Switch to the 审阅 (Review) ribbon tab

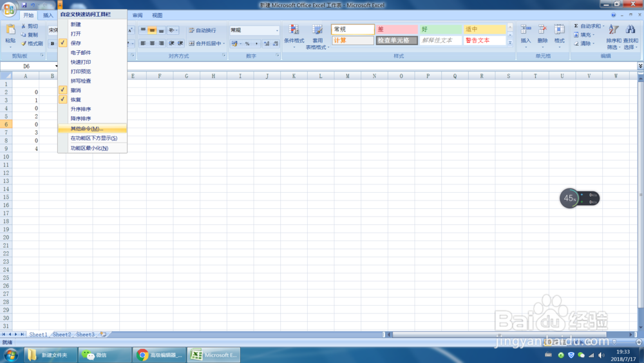pyautogui.click(x=138, y=15)
